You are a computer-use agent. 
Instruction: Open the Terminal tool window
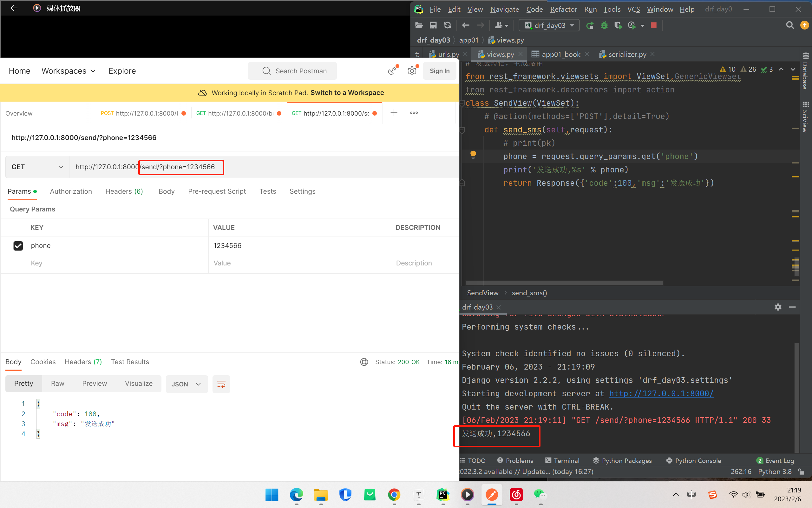[562, 461]
